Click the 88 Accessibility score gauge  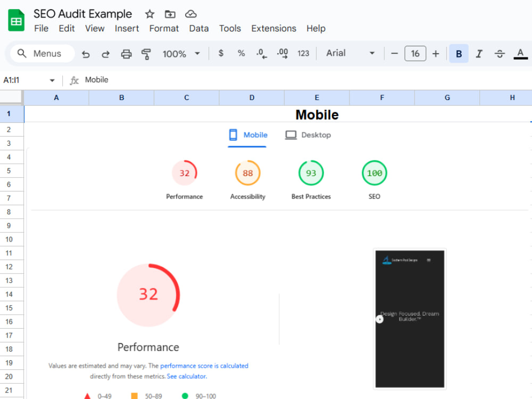(x=248, y=173)
